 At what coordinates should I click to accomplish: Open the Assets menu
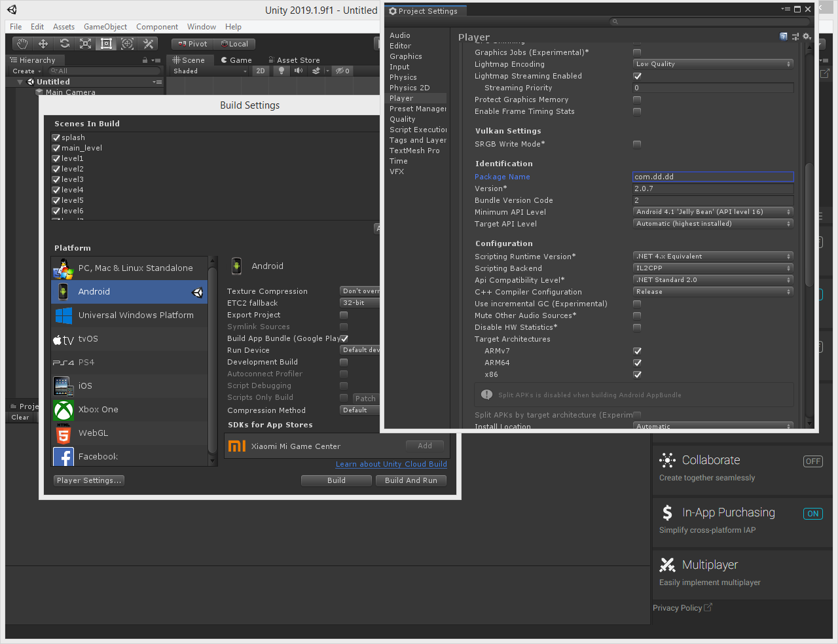[x=64, y=27]
